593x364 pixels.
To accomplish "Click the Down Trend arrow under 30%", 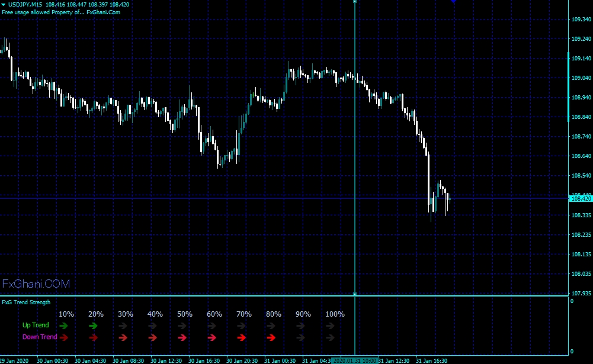I will (123, 337).
